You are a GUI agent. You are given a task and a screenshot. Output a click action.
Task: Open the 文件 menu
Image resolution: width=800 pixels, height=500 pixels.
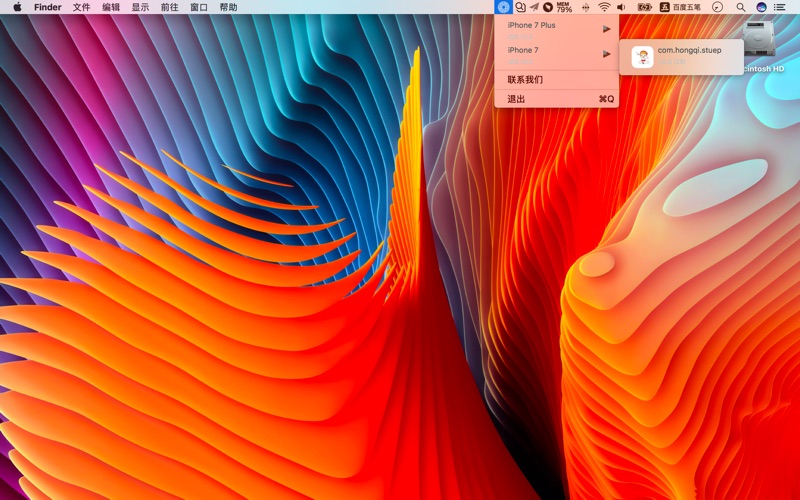tap(81, 7)
